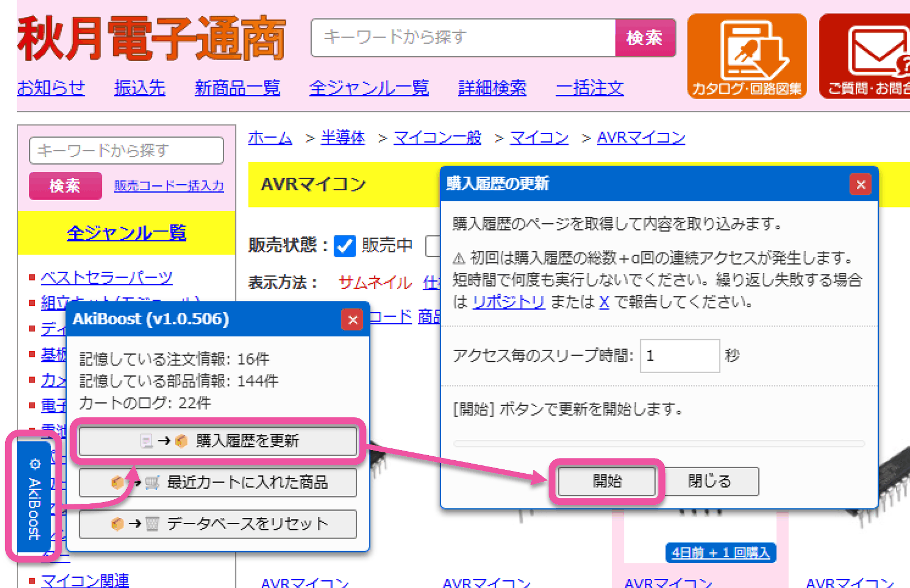
Task: Click the header 検索 search button
Action: click(645, 38)
